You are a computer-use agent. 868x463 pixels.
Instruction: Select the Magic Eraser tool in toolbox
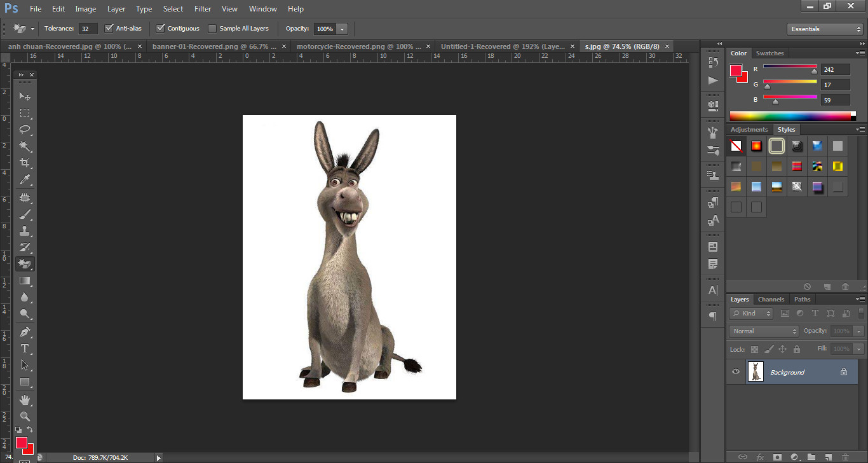[x=25, y=264]
